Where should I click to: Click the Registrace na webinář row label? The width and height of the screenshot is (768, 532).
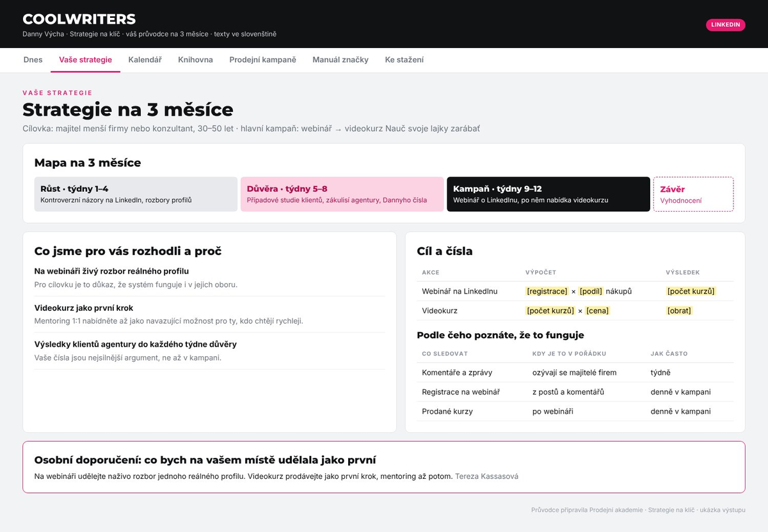tap(461, 391)
